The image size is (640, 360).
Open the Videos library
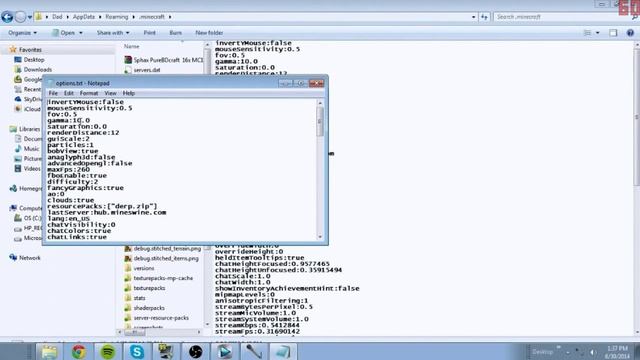(32, 169)
